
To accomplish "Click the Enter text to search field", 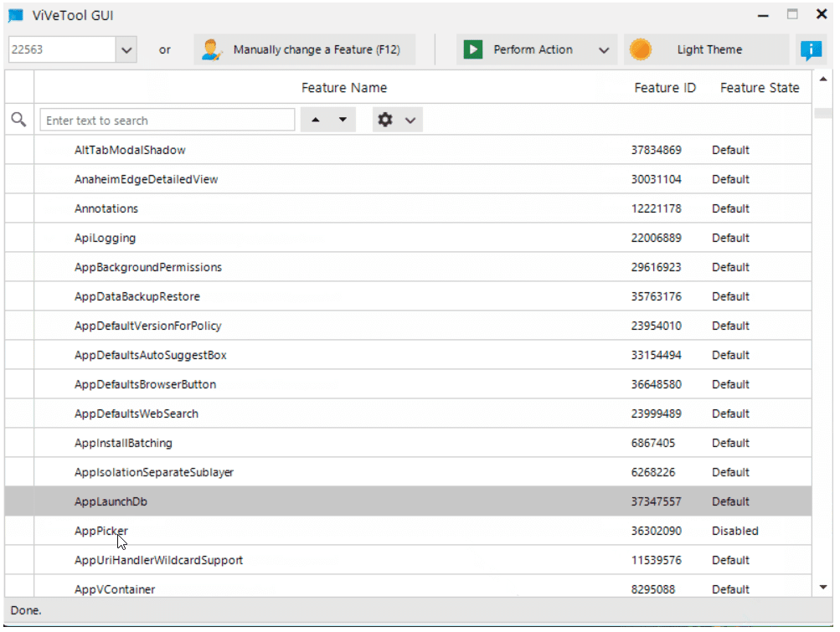I will click(167, 121).
